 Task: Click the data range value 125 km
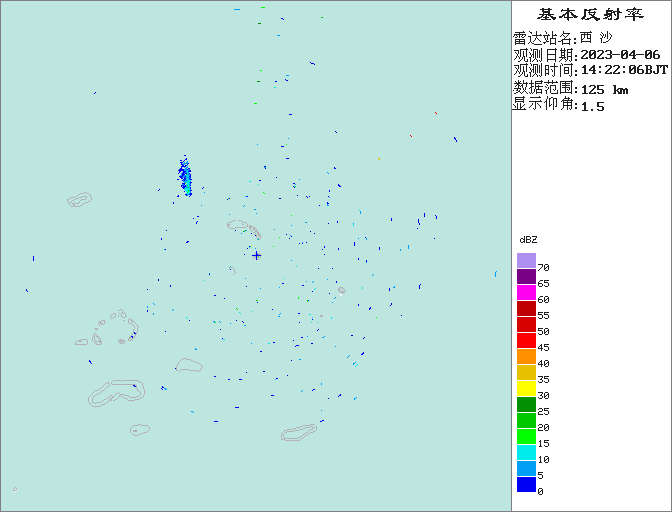click(604, 90)
